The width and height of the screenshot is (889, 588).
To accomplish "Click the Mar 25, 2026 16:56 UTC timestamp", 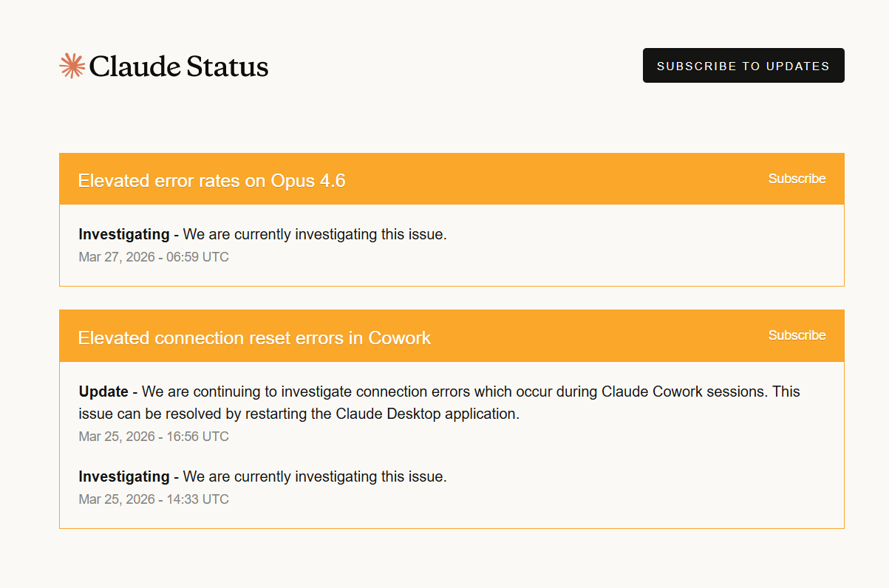I will (x=154, y=437).
